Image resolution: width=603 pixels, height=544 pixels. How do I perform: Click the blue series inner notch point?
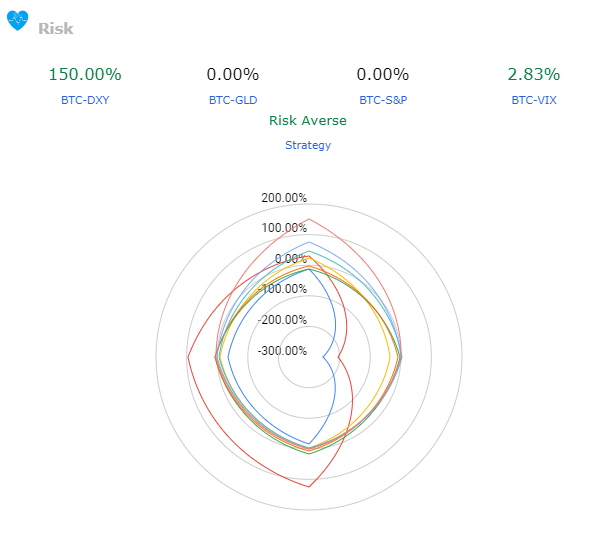(x=323, y=357)
